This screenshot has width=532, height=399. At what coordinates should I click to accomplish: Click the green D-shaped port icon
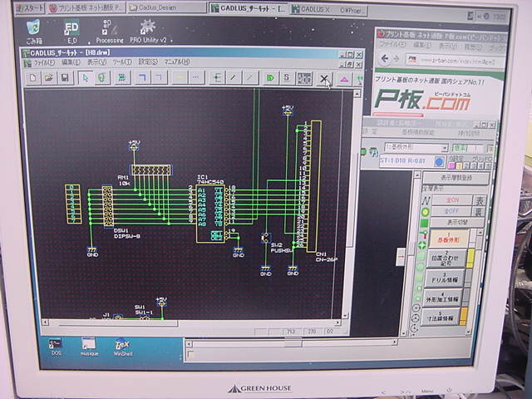(270, 77)
